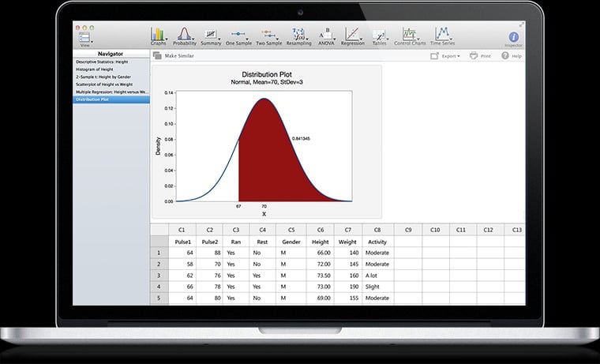Select 2-Sample t: Height by Gender
The height and width of the screenshot is (364, 600).
click(111, 77)
